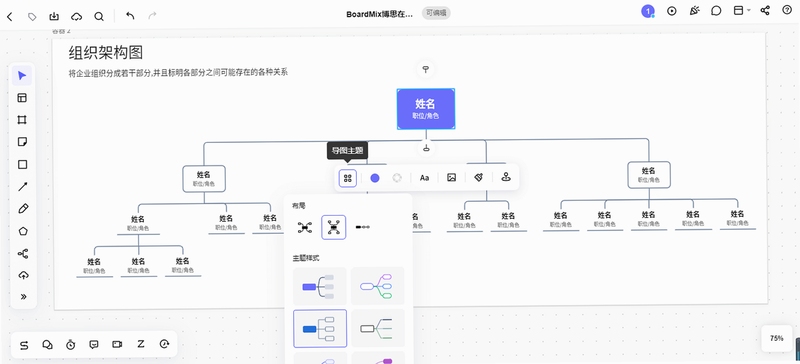Click the S-shaped path icon in bottom toolbar

point(24,345)
